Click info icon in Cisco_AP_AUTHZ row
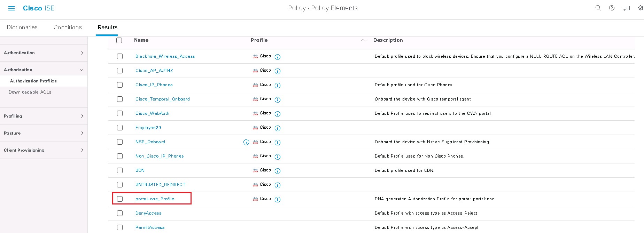The image size is (644, 233). coord(278,71)
